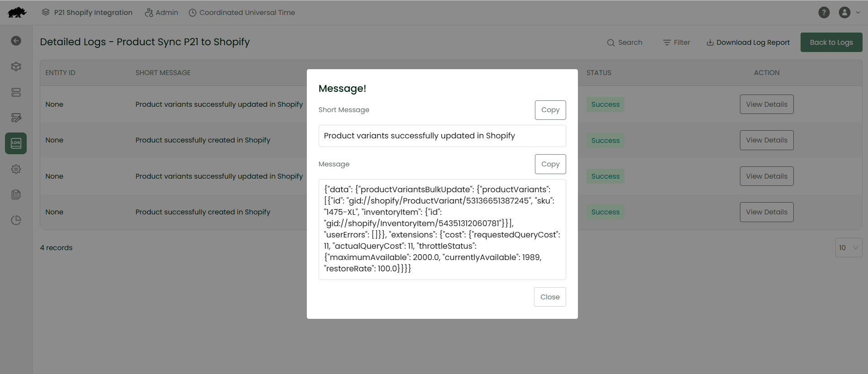Open the Filter option
This screenshot has width=868, height=374.
pos(677,43)
